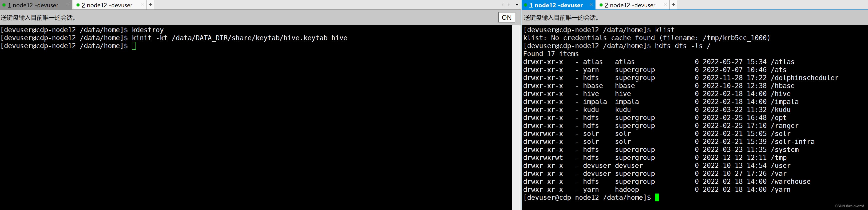Add a new tab in right pane
This screenshot has width=868, height=210.
[x=673, y=5]
